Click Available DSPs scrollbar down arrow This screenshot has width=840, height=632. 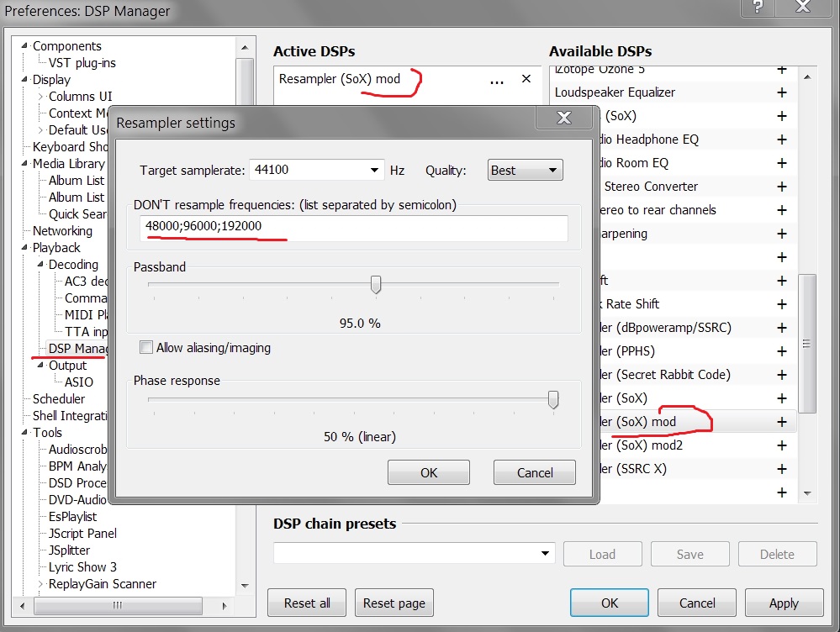(x=807, y=493)
